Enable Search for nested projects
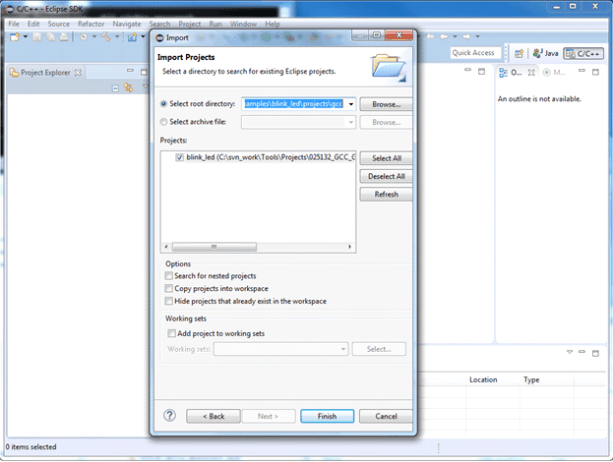 [168, 276]
